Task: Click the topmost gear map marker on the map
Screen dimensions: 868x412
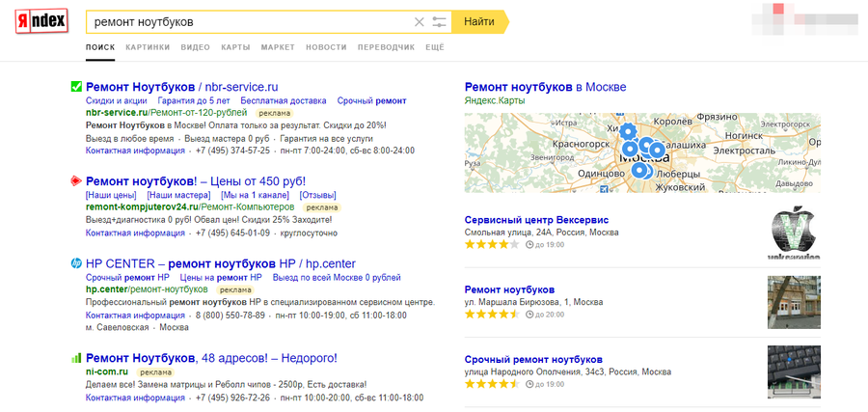Action: tap(627, 131)
